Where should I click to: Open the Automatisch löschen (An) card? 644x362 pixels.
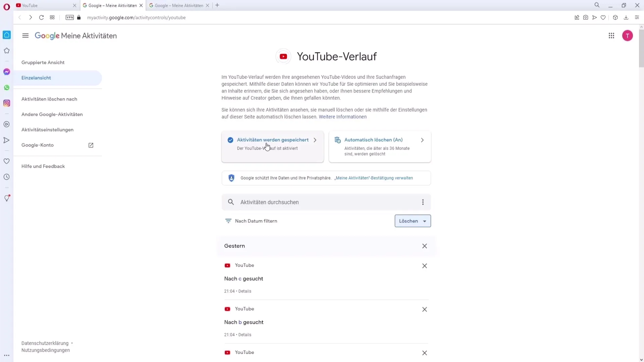[x=380, y=146]
